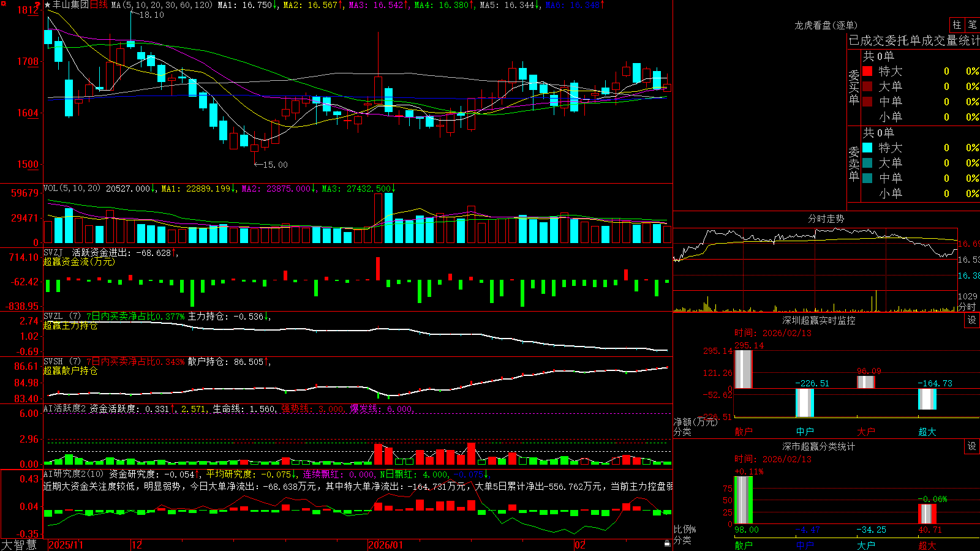This screenshot has width=980, height=551.
Task: Click the 15.00 low price annotation
Action: point(275,165)
